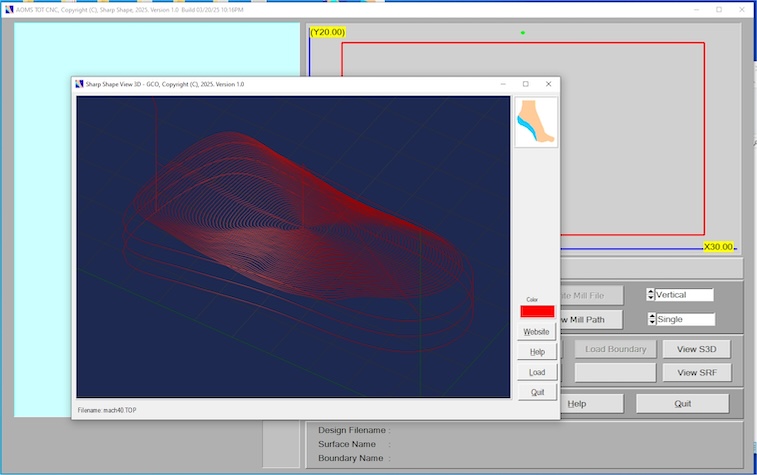Minimize the AOMS TOT CNC window
This screenshot has width=757, height=475.
pos(696,10)
